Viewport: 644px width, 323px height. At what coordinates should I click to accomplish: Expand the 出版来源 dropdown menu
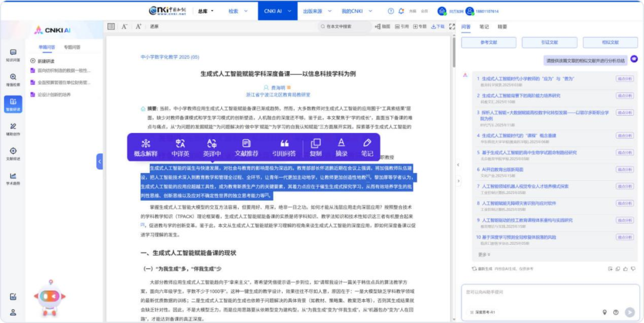click(x=315, y=11)
